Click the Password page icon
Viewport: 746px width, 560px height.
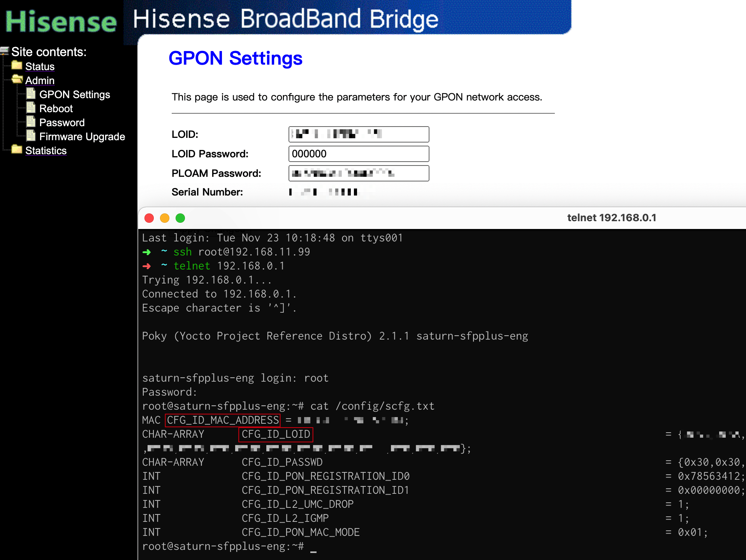pyautogui.click(x=31, y=122)
